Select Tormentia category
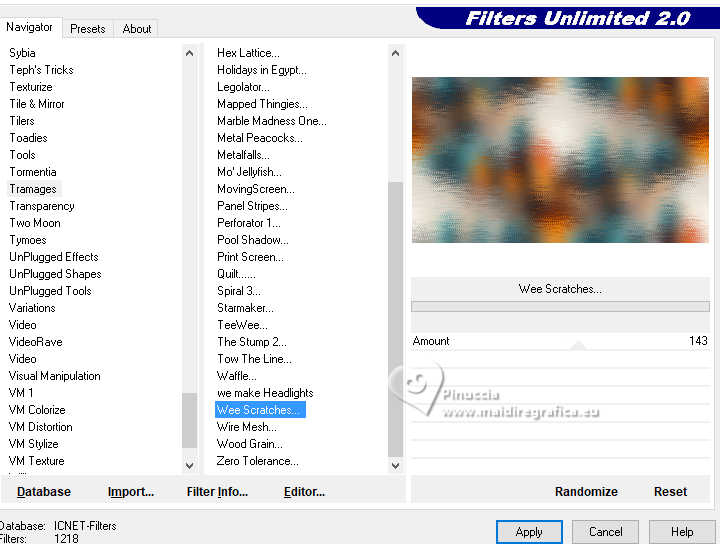Screen dimensions: 720x544 (x=33, y=172)
